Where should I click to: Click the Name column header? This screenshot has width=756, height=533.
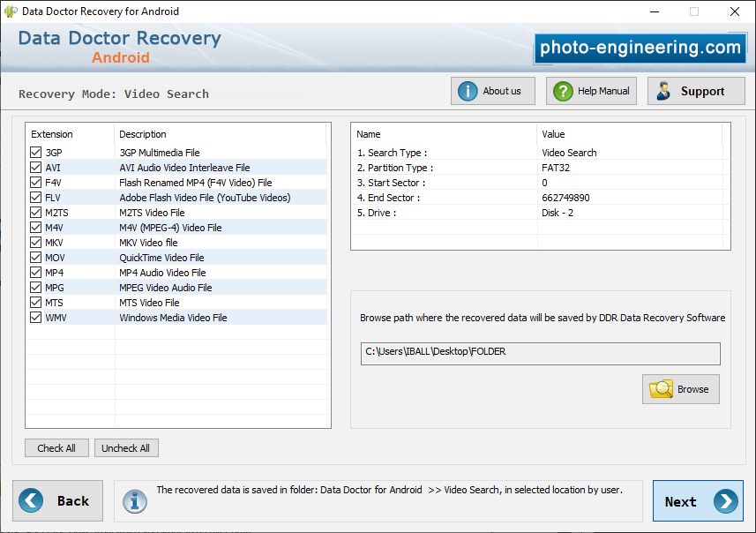click(369, 134)
